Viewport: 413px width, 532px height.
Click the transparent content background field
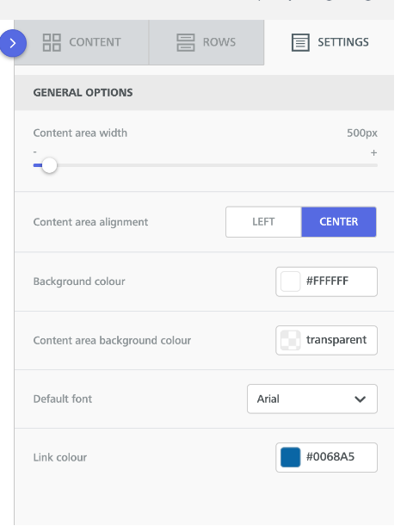[x=326, y=340]
